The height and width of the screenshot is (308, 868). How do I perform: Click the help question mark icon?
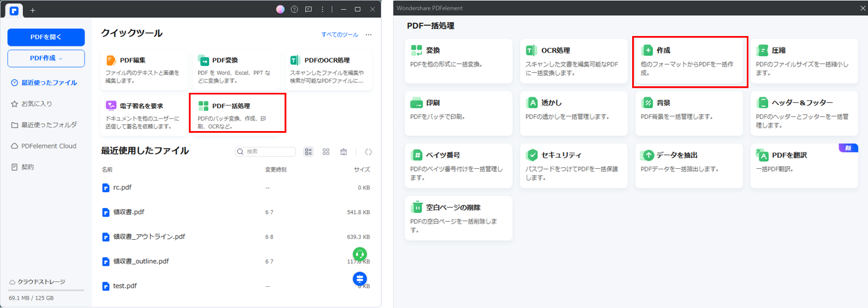[x=294, y=9]
